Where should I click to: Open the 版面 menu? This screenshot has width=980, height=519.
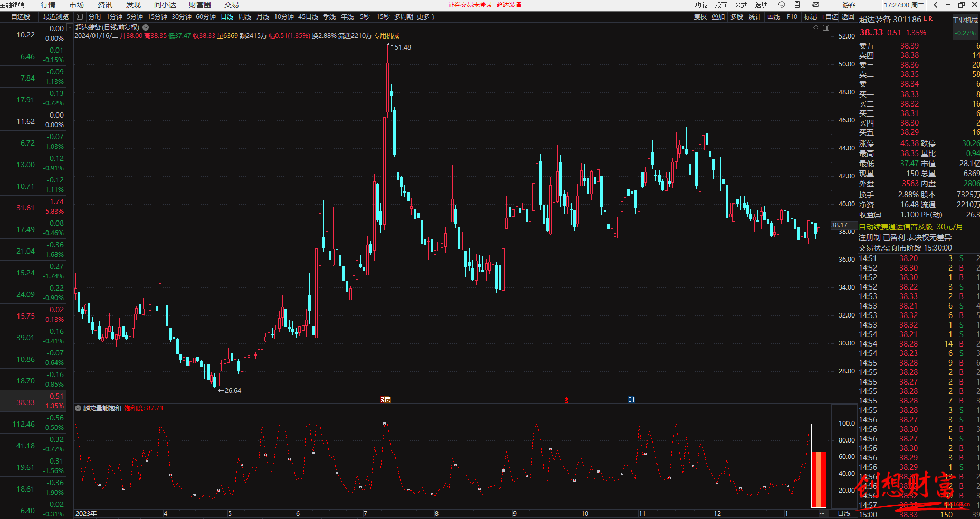(x=721, y=5)
